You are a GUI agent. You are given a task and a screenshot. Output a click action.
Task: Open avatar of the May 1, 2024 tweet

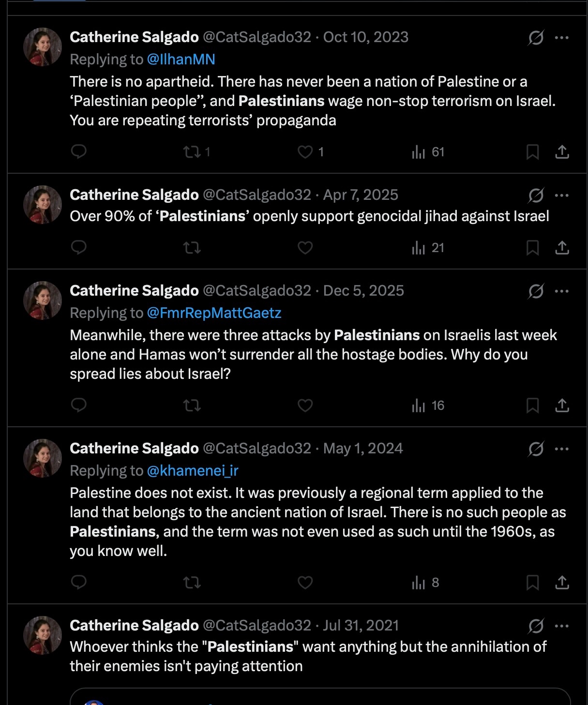[x=43, y=458]
